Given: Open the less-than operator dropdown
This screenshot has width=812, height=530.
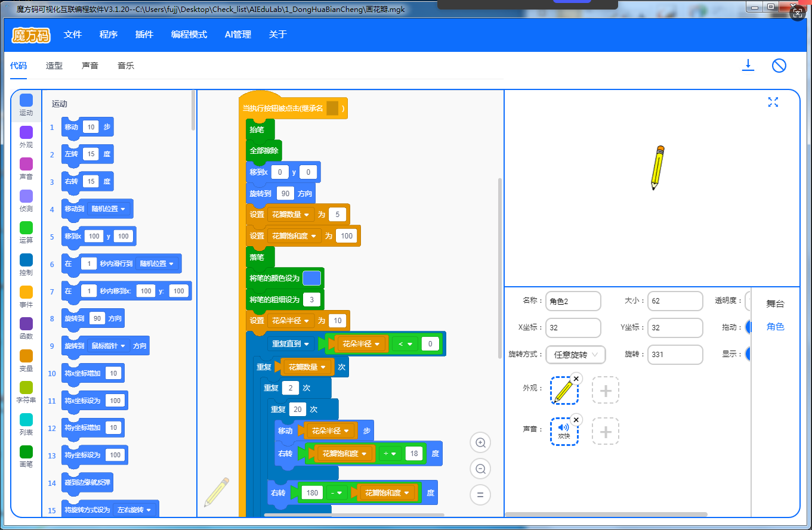Looking at the screenshot, I should (x=405, y=344).
